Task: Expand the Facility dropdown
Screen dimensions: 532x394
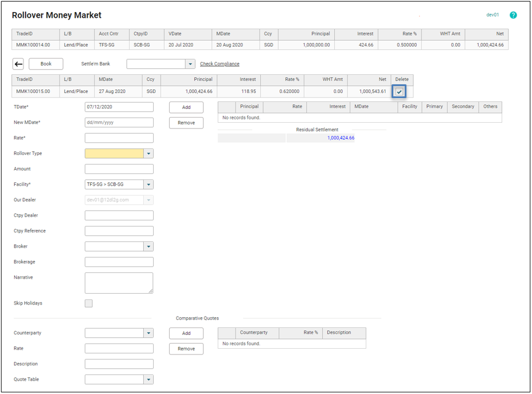Action: pyautogui.click(x=148, y=185)
